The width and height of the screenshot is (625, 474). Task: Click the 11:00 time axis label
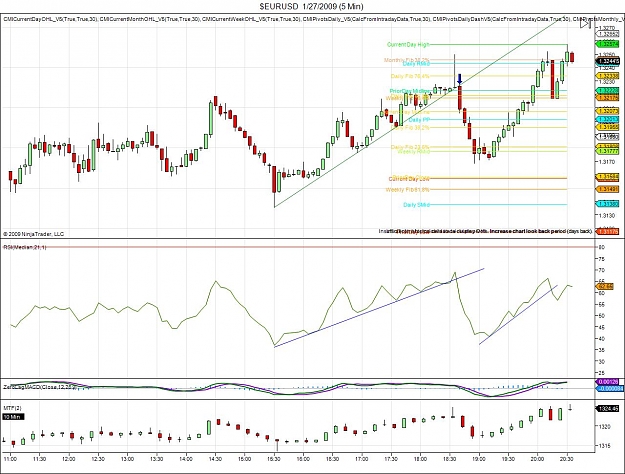click(x=10, y=459)
